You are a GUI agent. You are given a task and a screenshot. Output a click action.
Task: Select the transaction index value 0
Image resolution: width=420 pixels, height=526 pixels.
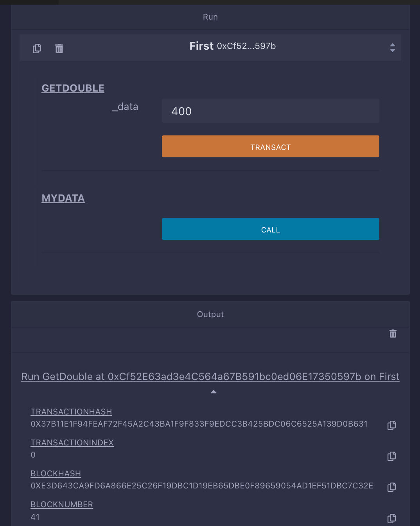[x=33, y=455]
